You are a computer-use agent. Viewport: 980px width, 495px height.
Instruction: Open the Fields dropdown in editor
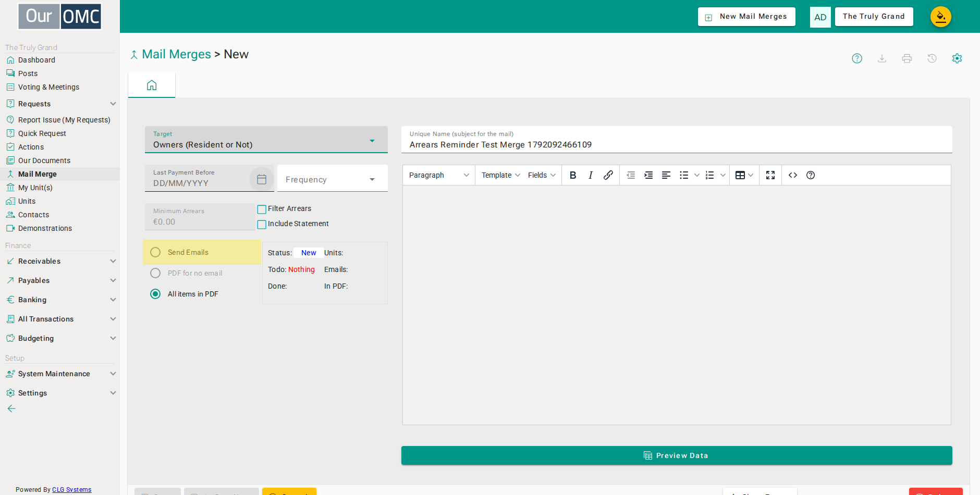tap(542, 175)
